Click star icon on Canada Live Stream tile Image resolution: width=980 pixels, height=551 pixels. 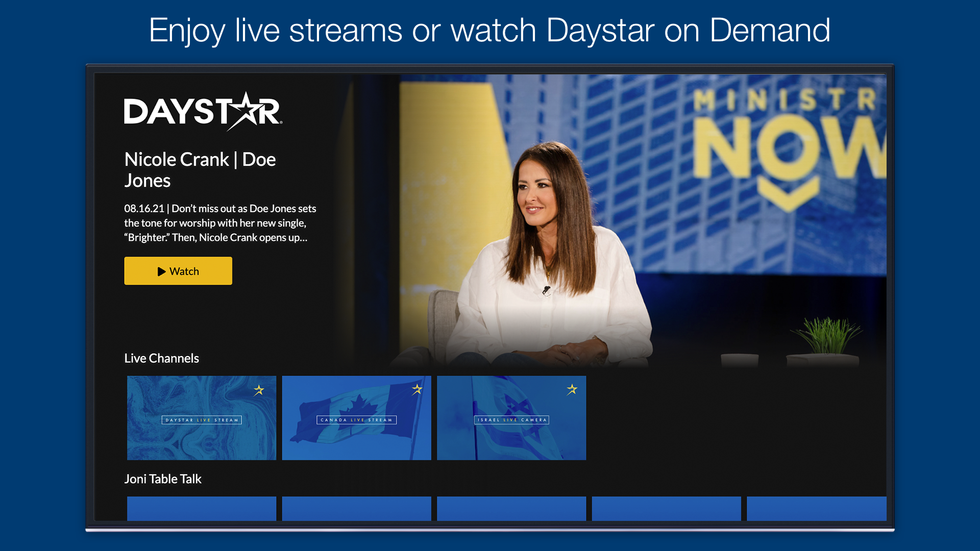click(x=417, y=389)
